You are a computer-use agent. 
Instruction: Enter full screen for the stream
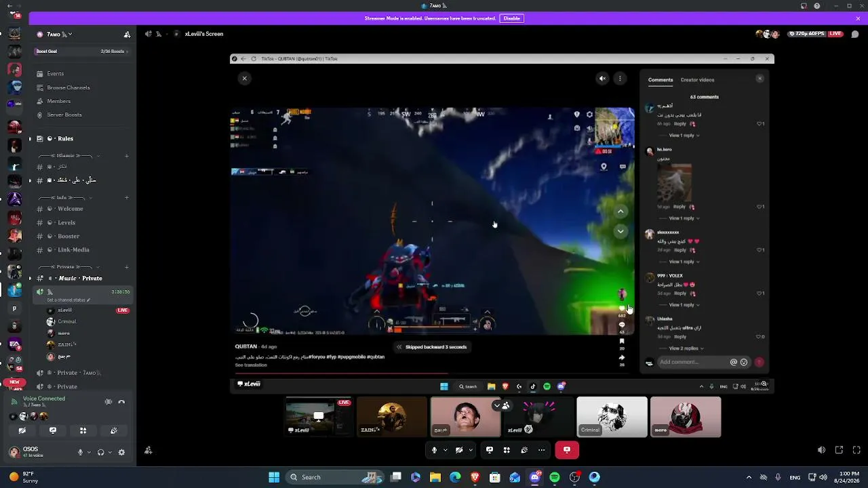856,450
